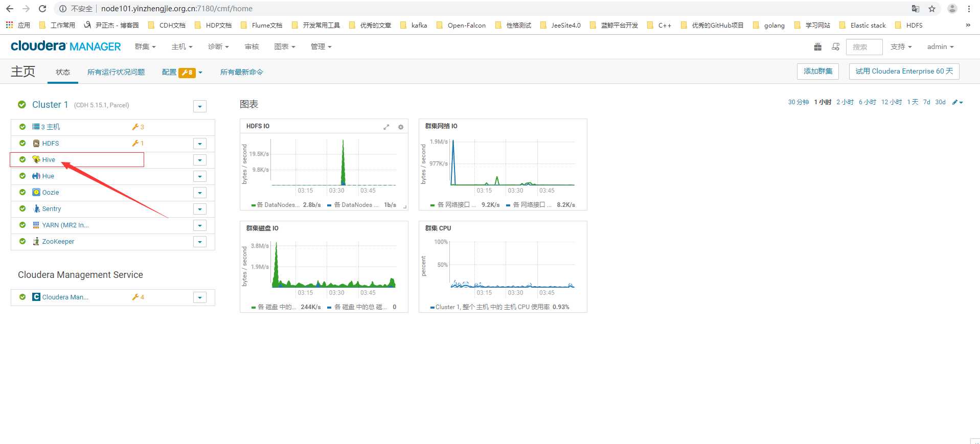This screenshot has height=444, width=980.
Task: Select the 30d time range
Action: coord(941,102)
